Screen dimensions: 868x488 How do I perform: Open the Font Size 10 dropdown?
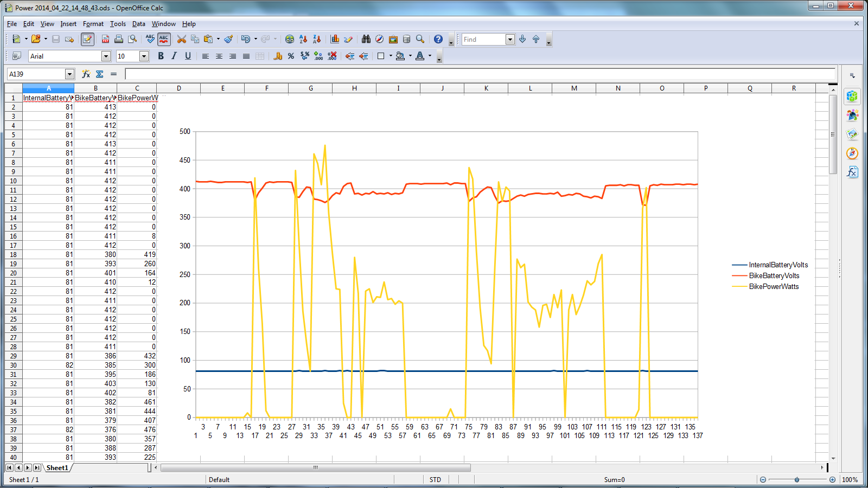point(144,56)
